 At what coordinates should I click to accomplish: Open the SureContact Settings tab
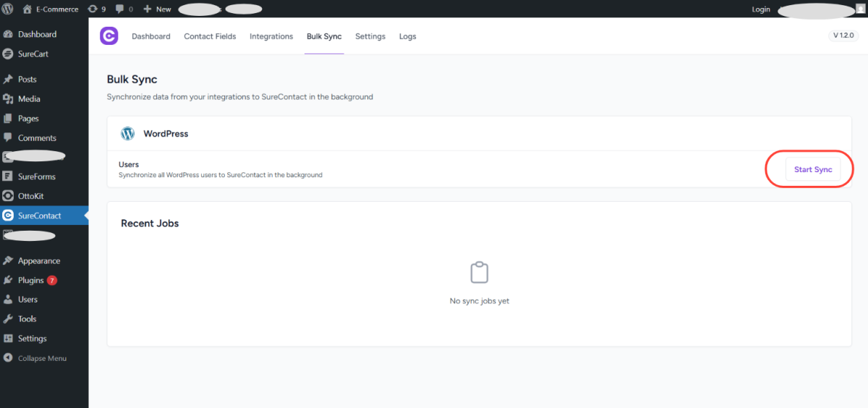coord(370,36)
